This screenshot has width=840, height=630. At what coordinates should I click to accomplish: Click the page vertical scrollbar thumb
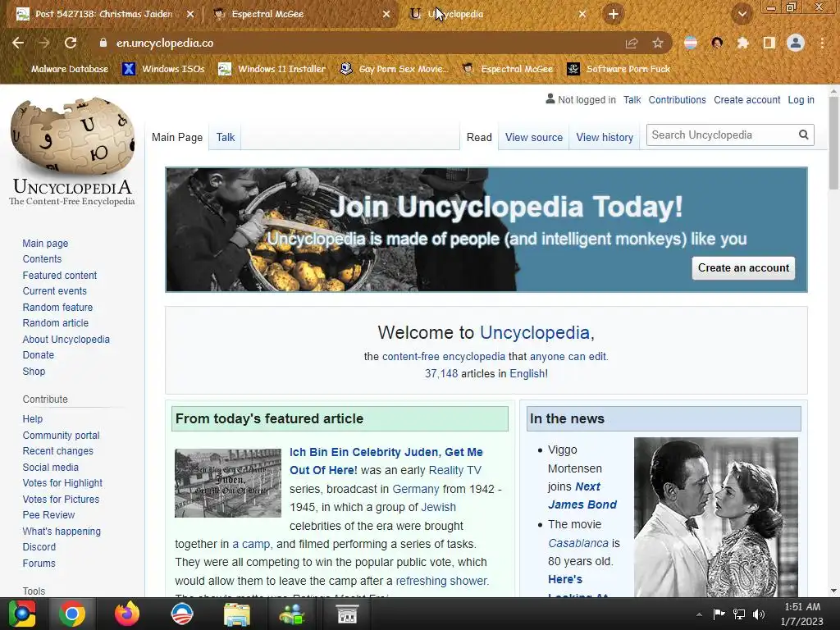(x=833, y=142)
